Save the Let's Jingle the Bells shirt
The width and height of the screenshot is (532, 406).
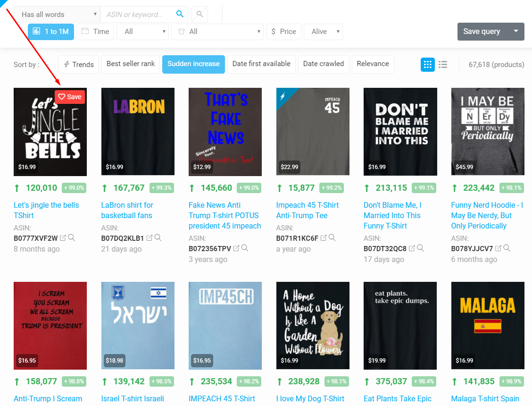click(x=69, y=97)
